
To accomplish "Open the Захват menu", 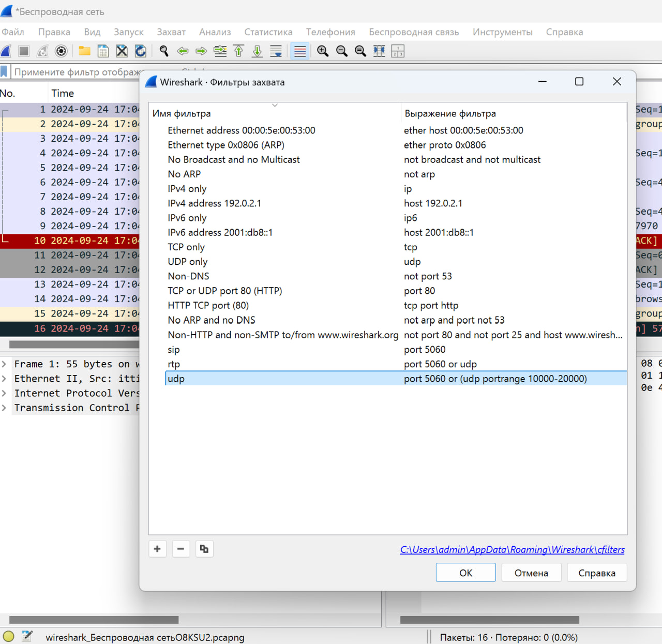I will click(x=171, y=32).
